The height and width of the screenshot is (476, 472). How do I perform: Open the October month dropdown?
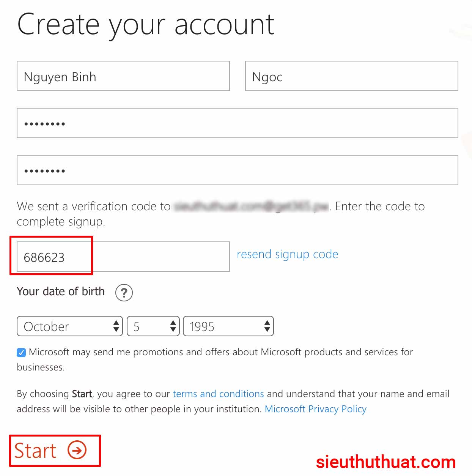70,326
